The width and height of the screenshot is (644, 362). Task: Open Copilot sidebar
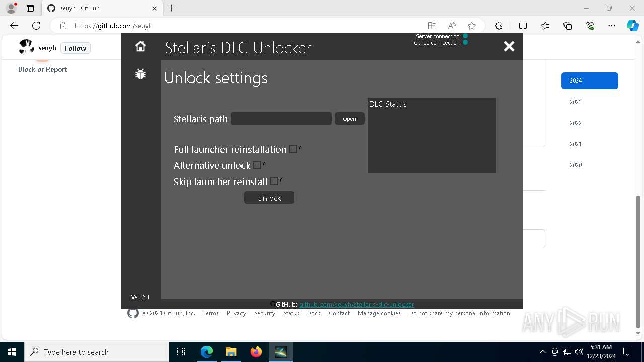pyautogui.click(x=632, y=26)
